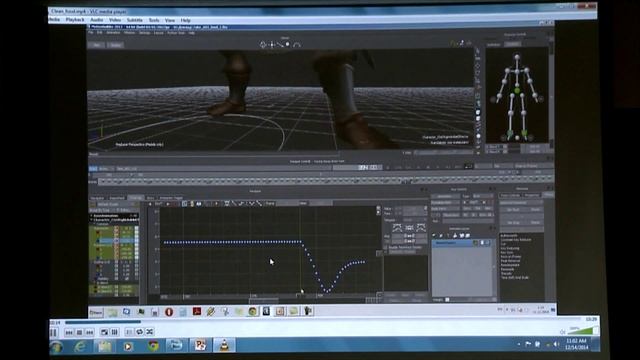Open Windows Start menu on the taskbar
Viewport: 640px width, 360px height.
point(57,347)
